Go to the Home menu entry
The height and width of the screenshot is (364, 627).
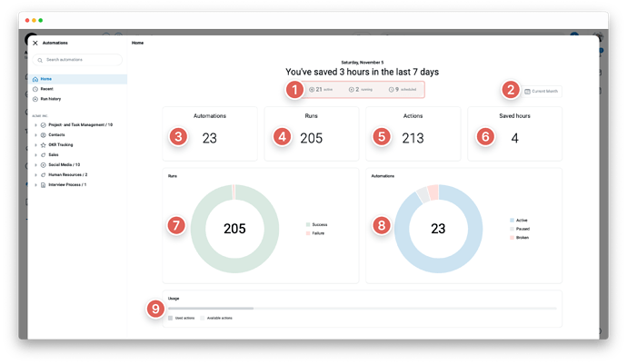(x=78, y=79)
